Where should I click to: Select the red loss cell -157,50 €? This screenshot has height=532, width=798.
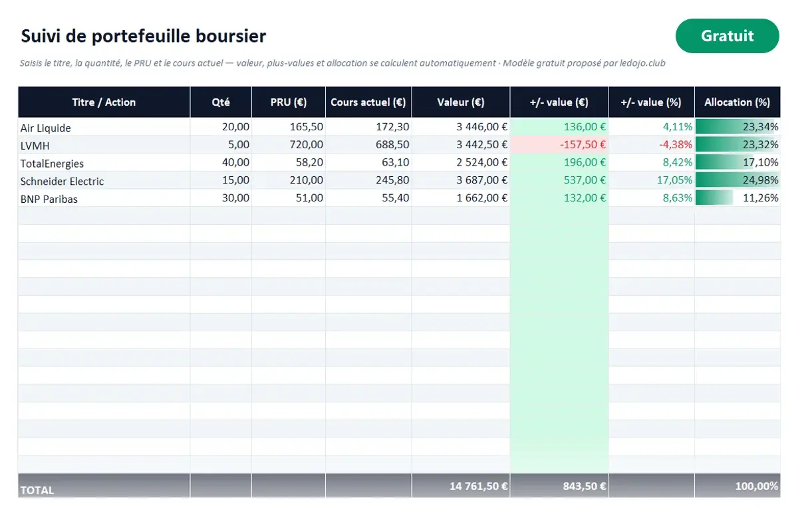559,145
